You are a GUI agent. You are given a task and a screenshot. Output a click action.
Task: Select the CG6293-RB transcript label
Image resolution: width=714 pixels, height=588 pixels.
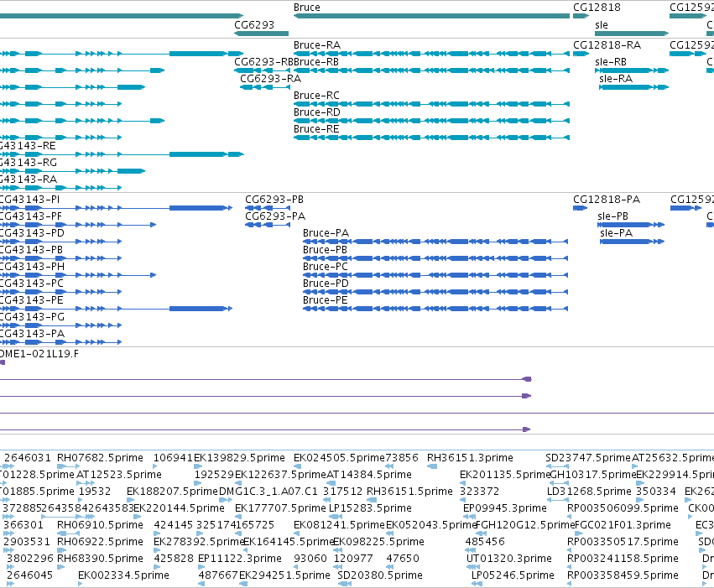click(x=263, y=62)
